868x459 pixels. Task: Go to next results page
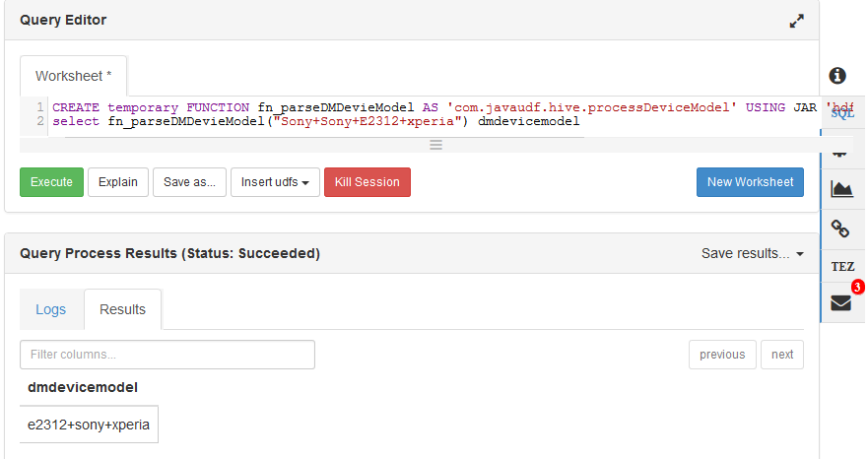pyautogui.click(x=782, y=355)
